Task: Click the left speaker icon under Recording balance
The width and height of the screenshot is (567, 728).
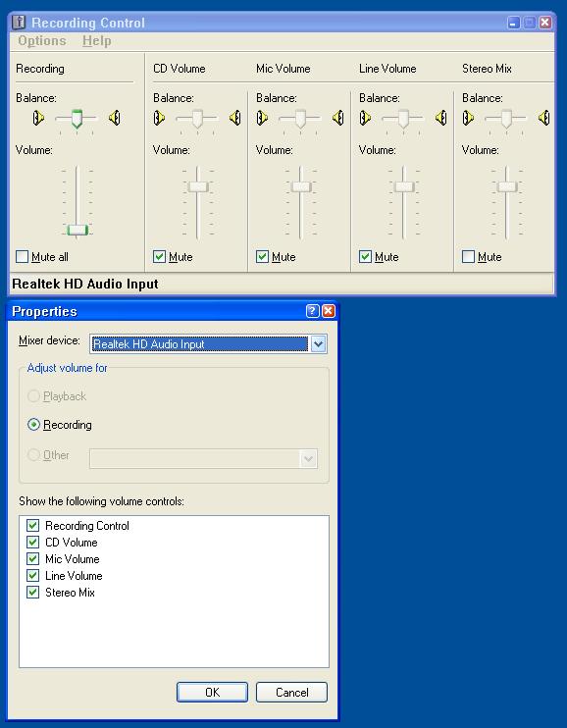Action: [38, 118]
